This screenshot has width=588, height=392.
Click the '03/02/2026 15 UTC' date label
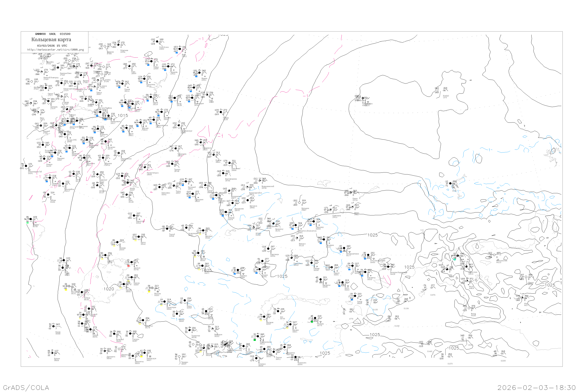(52, 46)
